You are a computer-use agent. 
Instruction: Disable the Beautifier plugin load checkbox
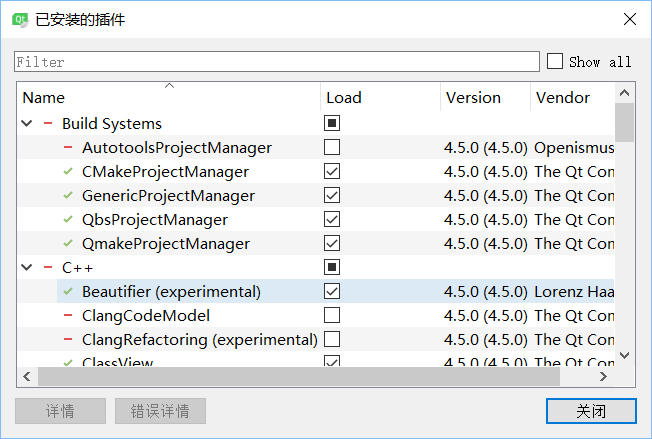[x=332, y=292]
